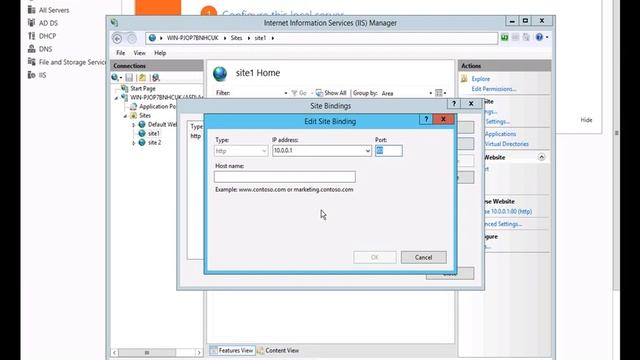640x360 pixels.
Task: Click Edit Permissions link in Actions
Action: [x=494, y=89]
